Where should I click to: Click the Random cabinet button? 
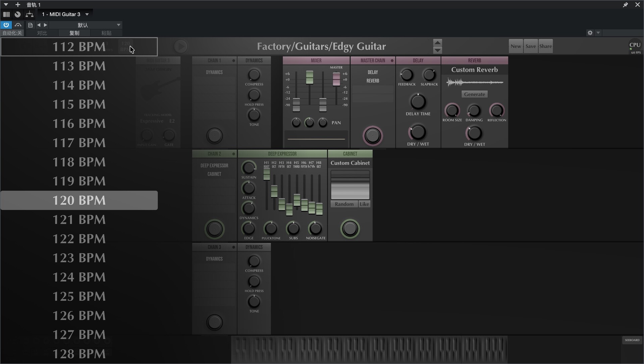pyautogui.click(x=344, y=204)
